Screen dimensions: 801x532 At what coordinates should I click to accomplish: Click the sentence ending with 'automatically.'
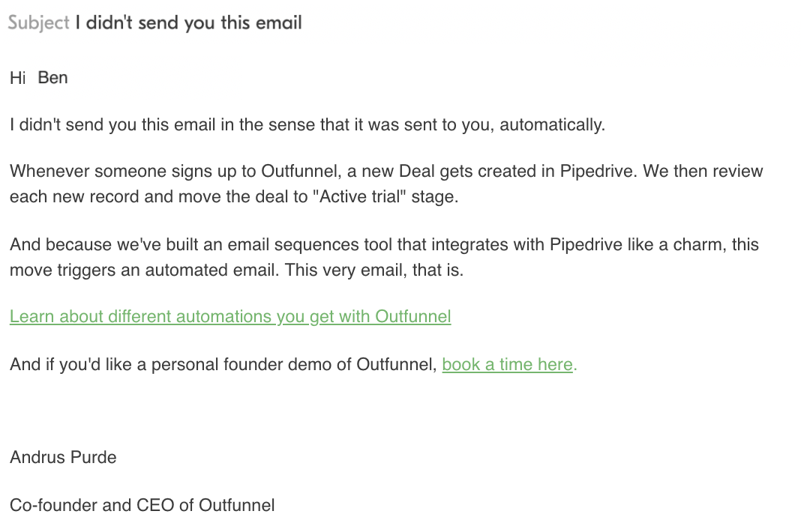pos(307,124)
